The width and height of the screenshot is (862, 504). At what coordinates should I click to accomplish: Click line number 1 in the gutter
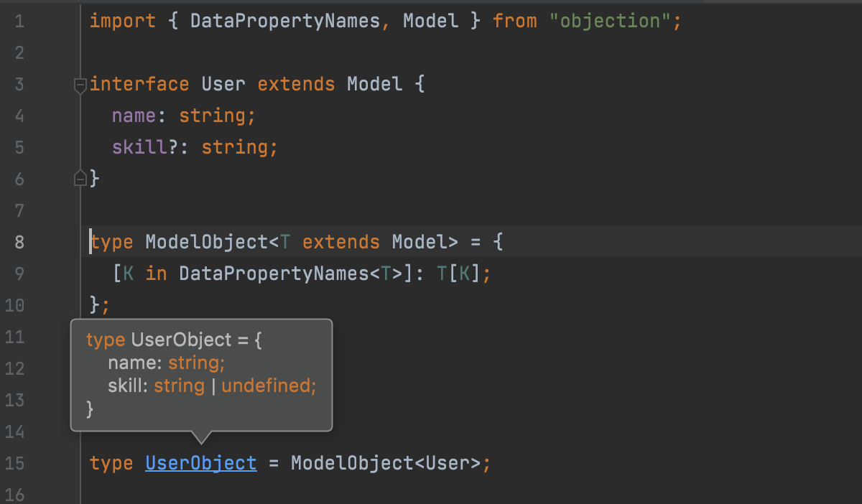point(19,22)
